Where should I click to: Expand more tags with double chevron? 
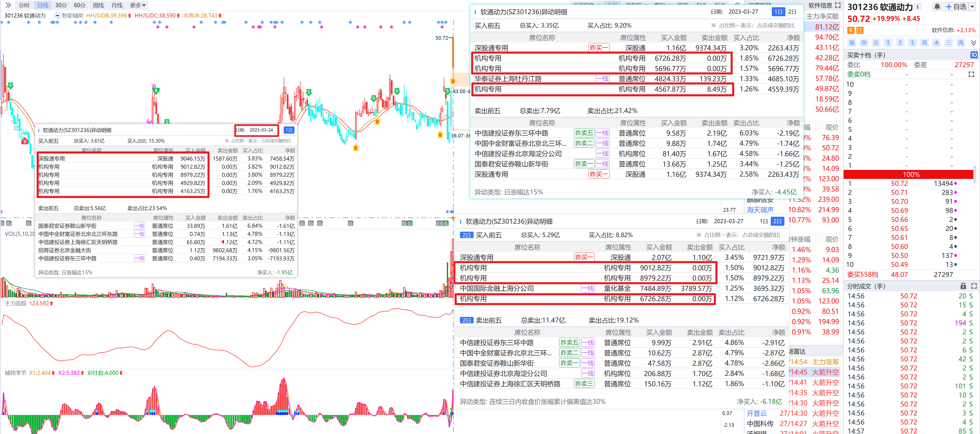tap(973, 42)
